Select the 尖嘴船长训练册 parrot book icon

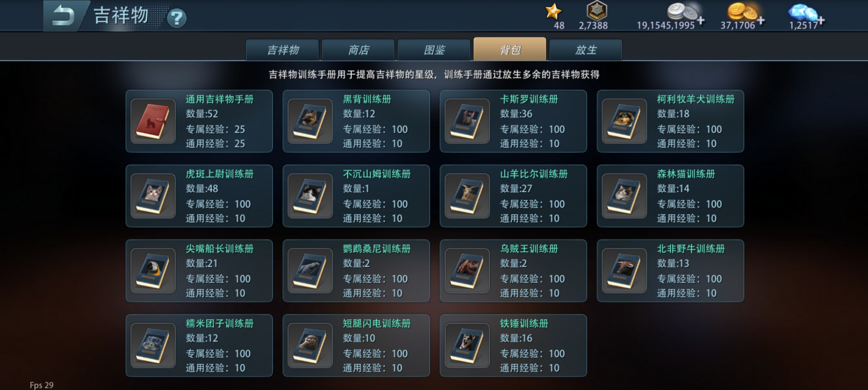pos(153,271)
